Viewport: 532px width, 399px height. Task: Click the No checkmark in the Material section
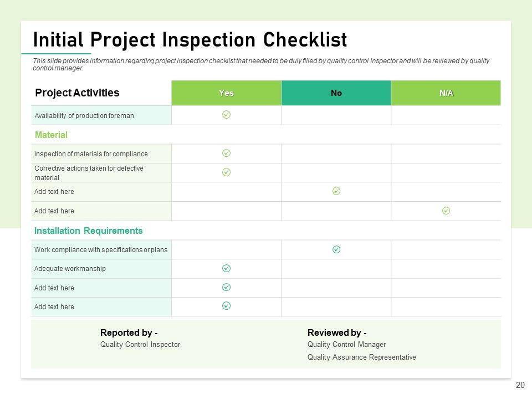[x=336, y=191]
